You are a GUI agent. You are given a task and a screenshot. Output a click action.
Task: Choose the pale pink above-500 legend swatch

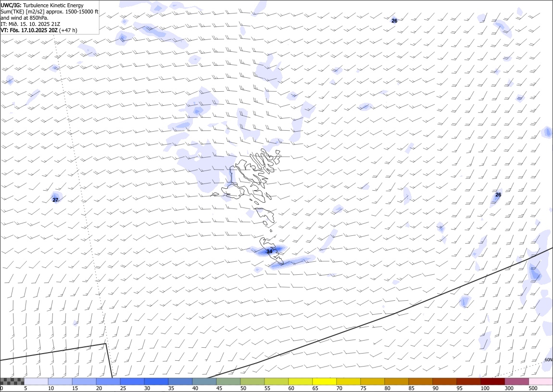click(540, 381)
